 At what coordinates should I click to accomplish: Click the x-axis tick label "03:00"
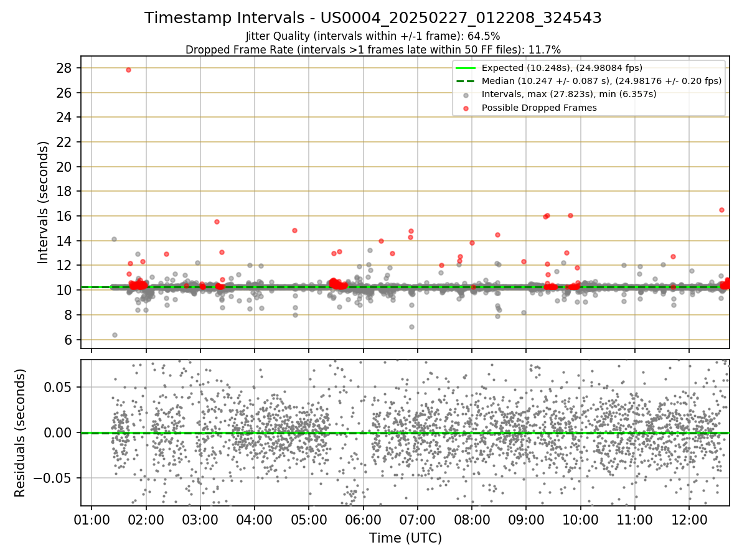[x=200, y=519]
